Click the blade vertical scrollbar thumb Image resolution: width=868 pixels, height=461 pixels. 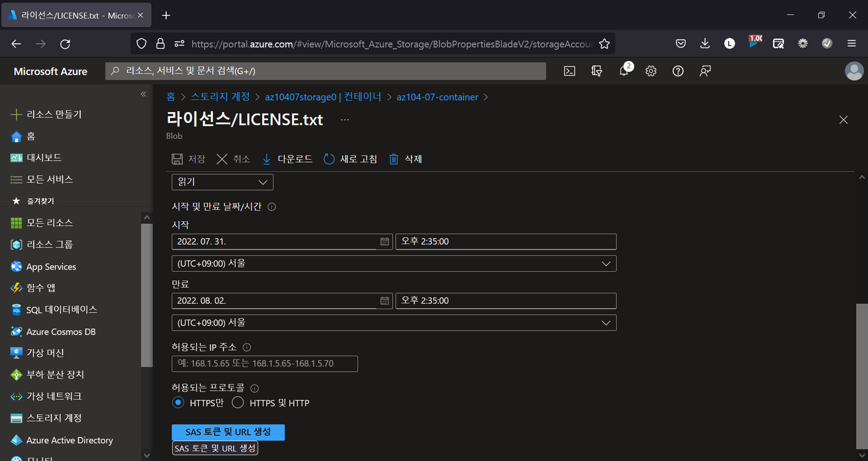click(861, 376)
